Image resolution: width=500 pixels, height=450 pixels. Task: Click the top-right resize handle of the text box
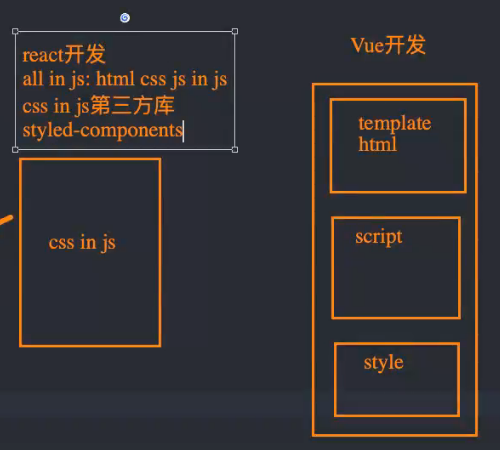235,31
